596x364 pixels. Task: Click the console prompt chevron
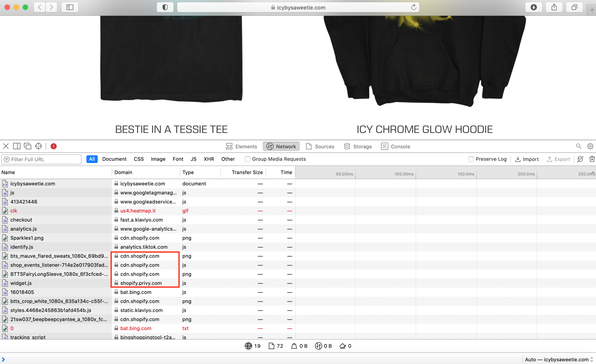tap(3, 359)
